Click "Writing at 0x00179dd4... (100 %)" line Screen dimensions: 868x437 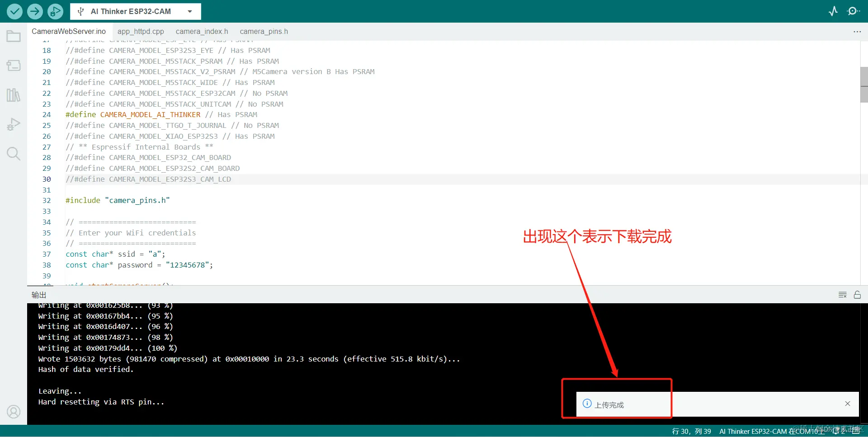(108, 348)
